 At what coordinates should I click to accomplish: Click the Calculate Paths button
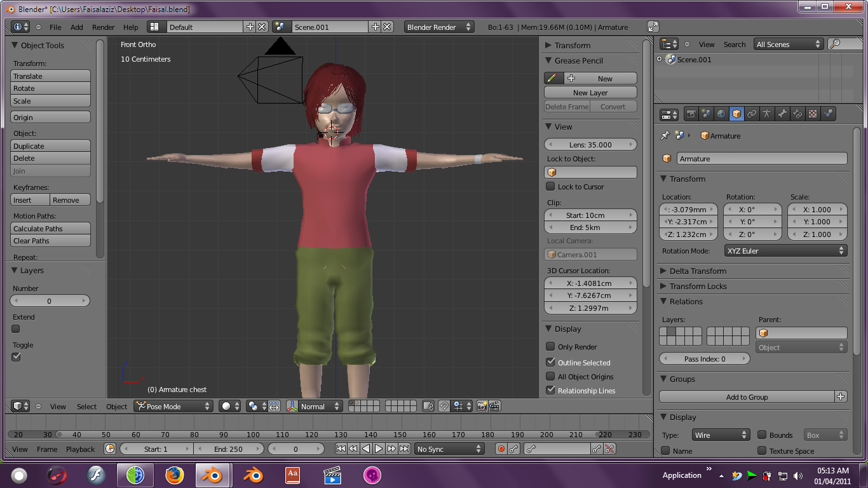[51, 229]
